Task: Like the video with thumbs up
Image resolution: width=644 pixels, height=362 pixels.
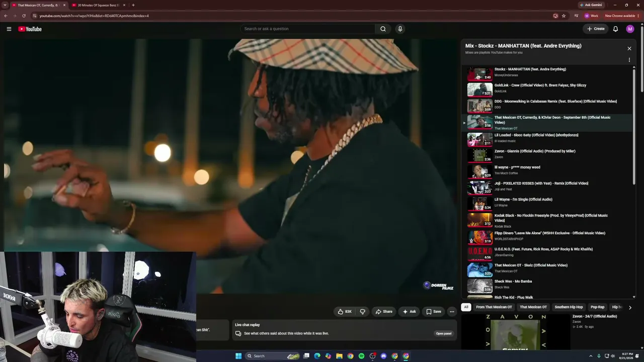Action: point(345,312)
